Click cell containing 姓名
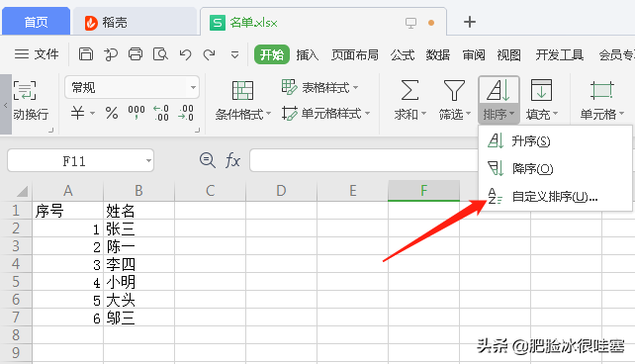Screen dimensions: 635x364 click(x=138, y=211)
